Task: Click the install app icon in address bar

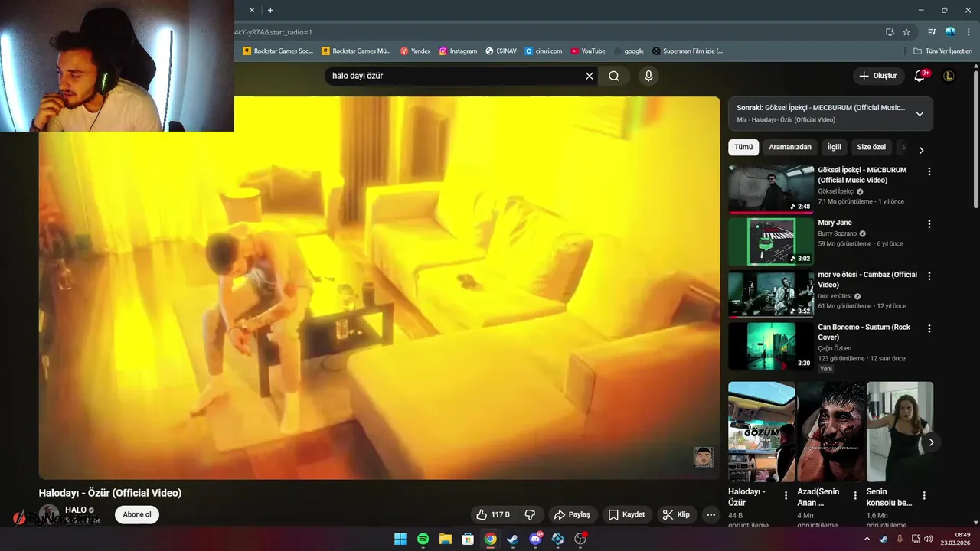Action: [890, 32]
